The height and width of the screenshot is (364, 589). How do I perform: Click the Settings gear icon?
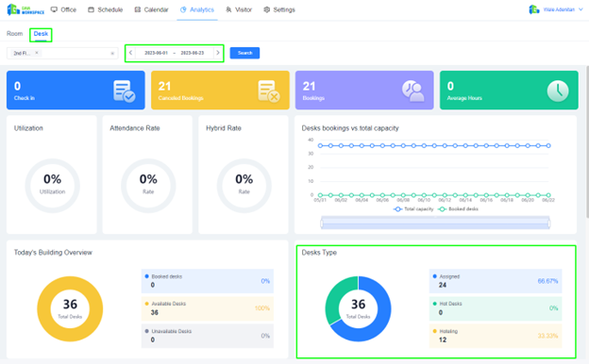pos(267,9)
